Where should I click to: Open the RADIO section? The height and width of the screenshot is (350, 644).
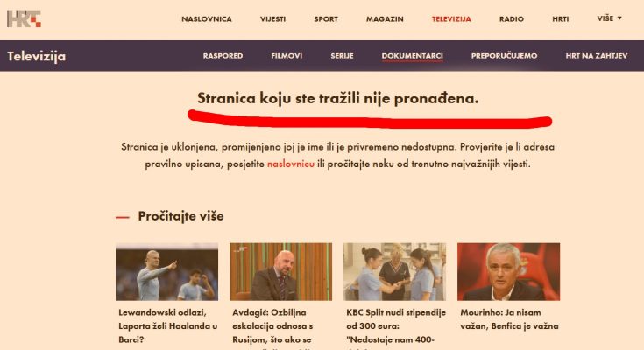click(x=512, y=19)
